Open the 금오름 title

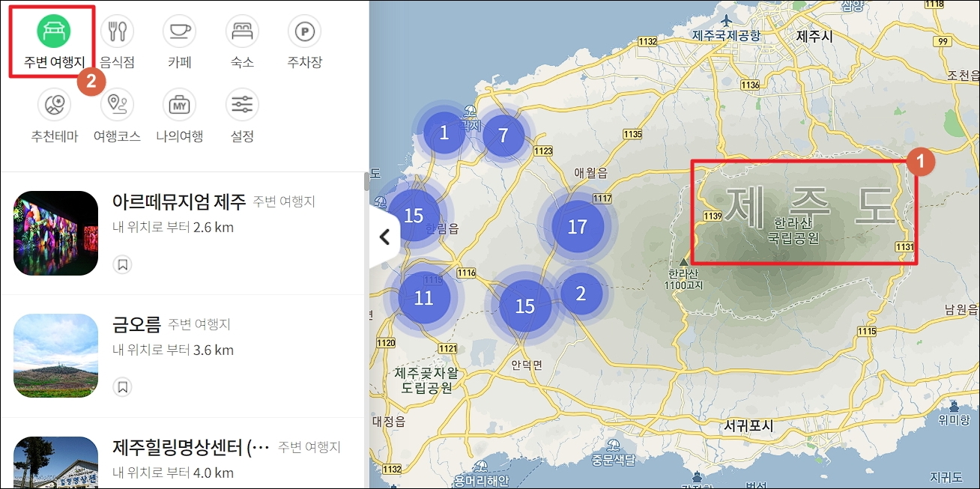tap(136, 324)
